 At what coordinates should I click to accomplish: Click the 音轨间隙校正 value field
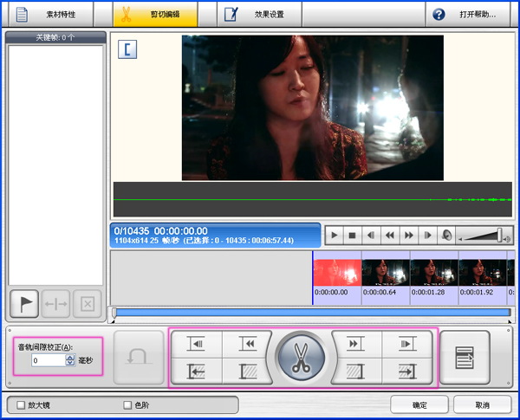49,360
